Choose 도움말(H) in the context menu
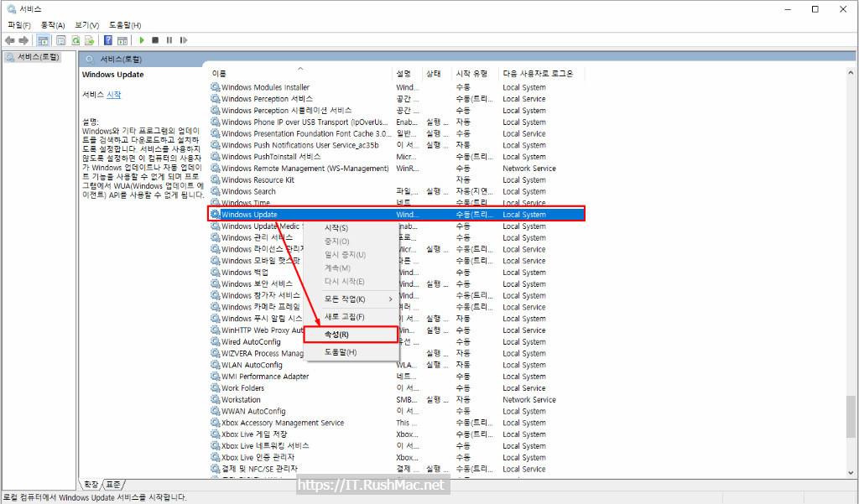 point(351,352)
